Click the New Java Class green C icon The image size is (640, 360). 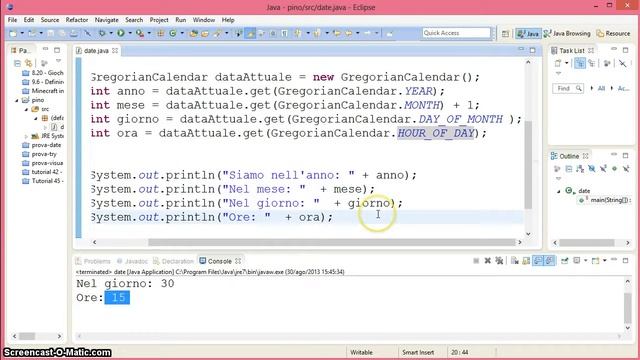[173, 33]
